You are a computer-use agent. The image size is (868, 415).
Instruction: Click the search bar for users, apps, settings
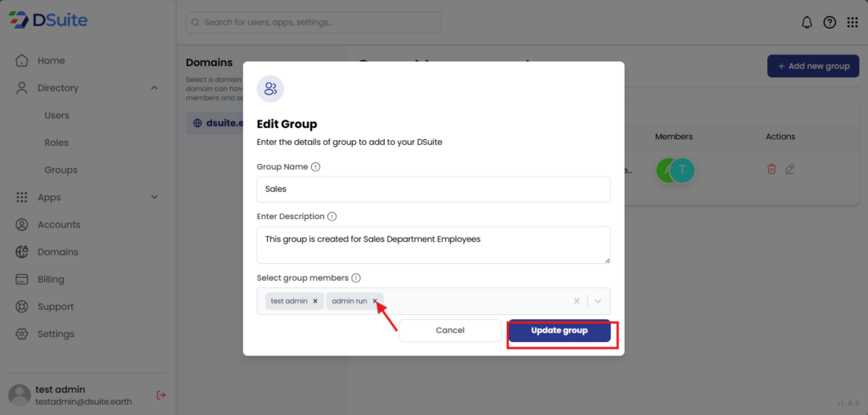pos(314,22)
